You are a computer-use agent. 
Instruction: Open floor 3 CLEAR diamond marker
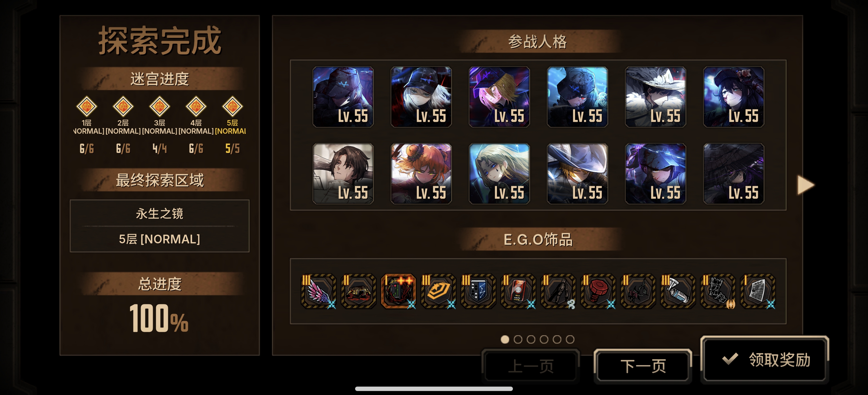click(159, 107)
